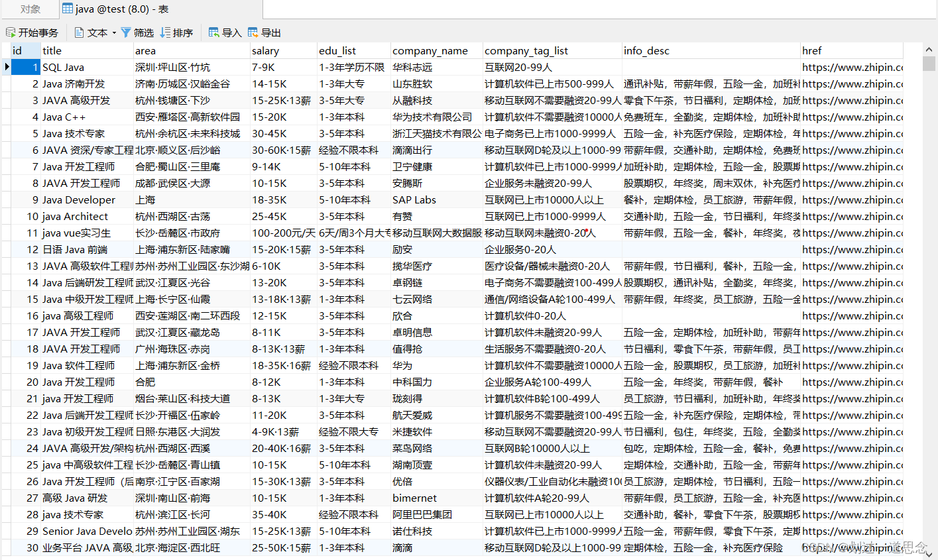This screenshot has height=560, width=938.
Task: Select the company cell '阿里巴巴集团'
Action: coord(437,514)
